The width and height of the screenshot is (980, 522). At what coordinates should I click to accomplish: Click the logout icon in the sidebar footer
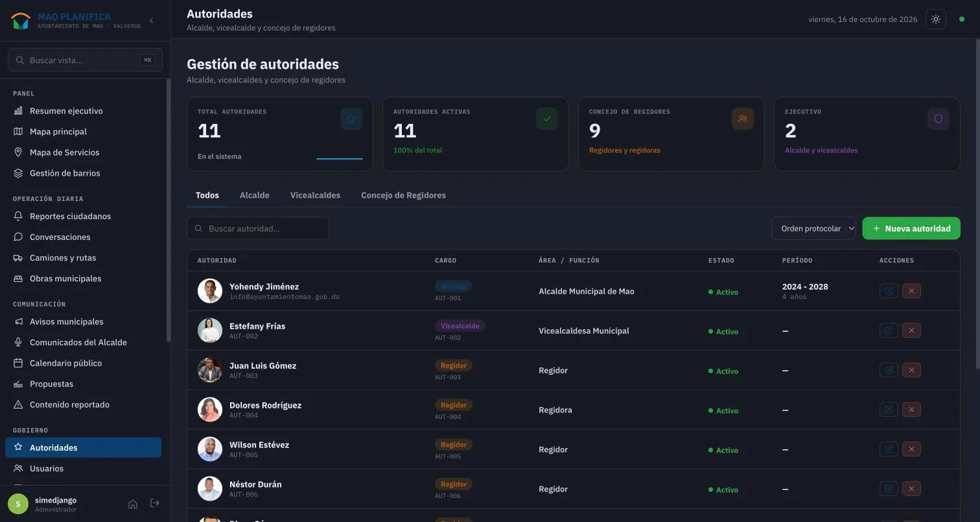coord(155,503)
